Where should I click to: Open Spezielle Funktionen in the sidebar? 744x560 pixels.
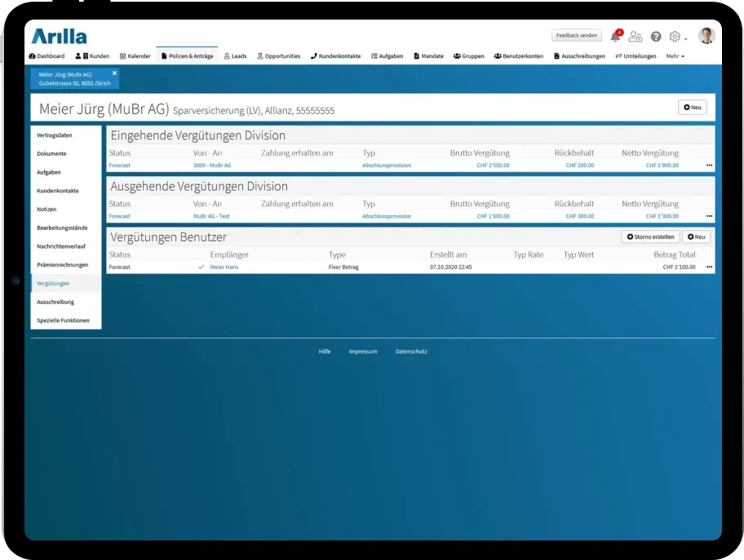pos(63,320)
